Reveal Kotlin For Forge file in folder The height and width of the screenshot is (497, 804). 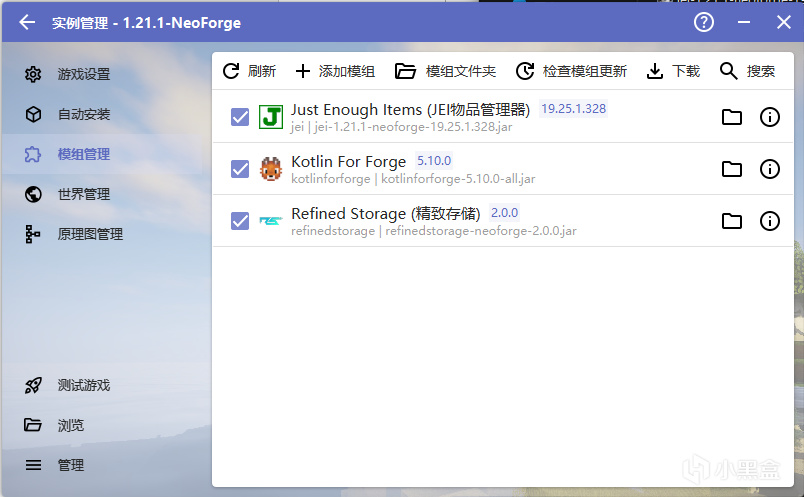coord(732,169)
